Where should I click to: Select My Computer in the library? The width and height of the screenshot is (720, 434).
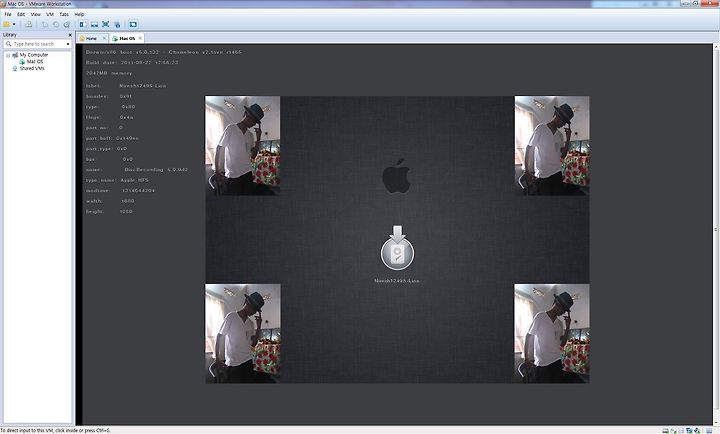[34, 55]
